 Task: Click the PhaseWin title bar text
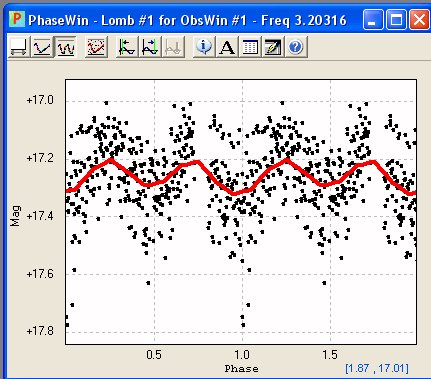[x=187, y=20]
